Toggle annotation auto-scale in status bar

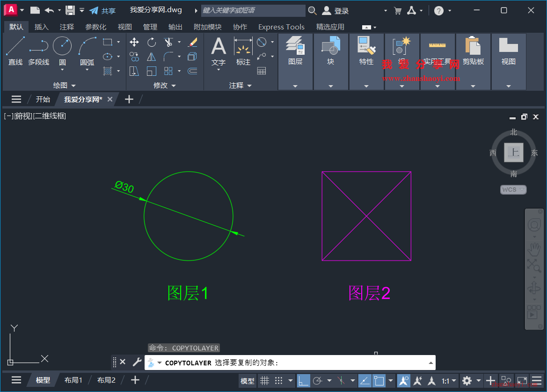point(417,380)
